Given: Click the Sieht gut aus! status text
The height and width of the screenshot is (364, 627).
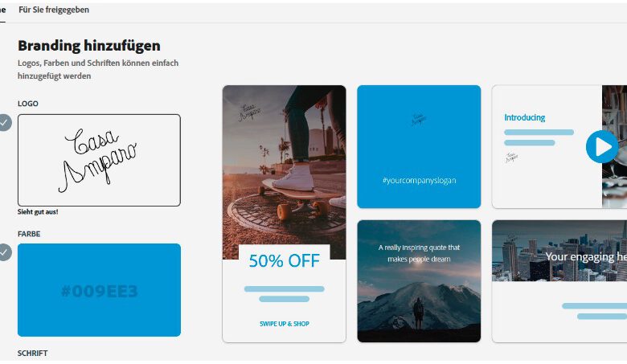Looking at the screenshot, I should (38, 212).
